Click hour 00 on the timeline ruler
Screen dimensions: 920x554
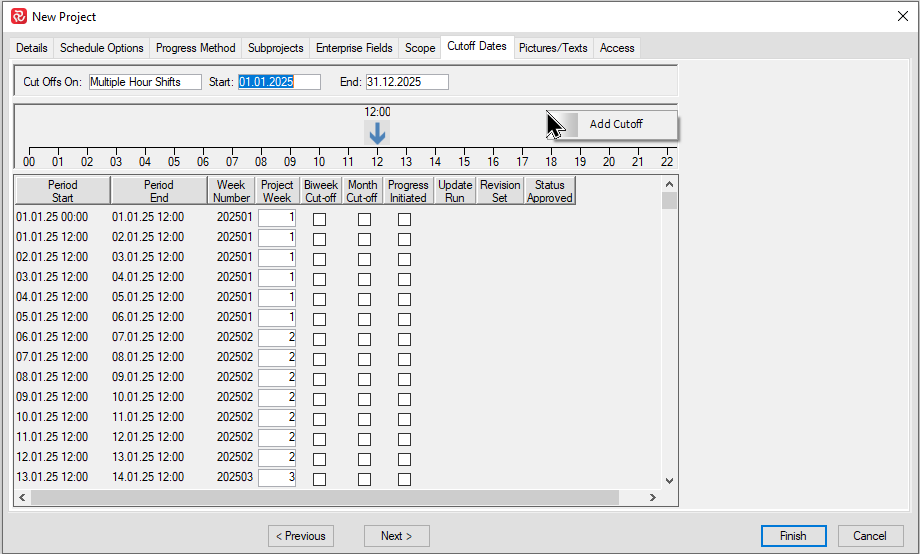[29, 161]
